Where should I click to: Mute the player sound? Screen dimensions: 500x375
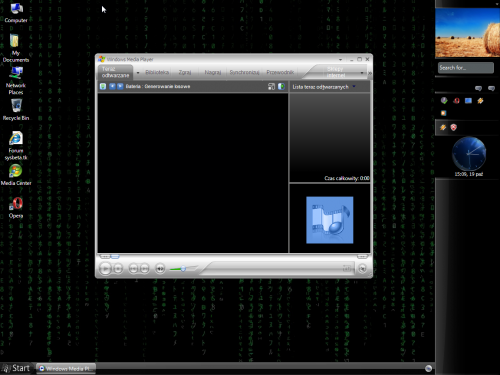pyautogui.click(x=160, y=268)
